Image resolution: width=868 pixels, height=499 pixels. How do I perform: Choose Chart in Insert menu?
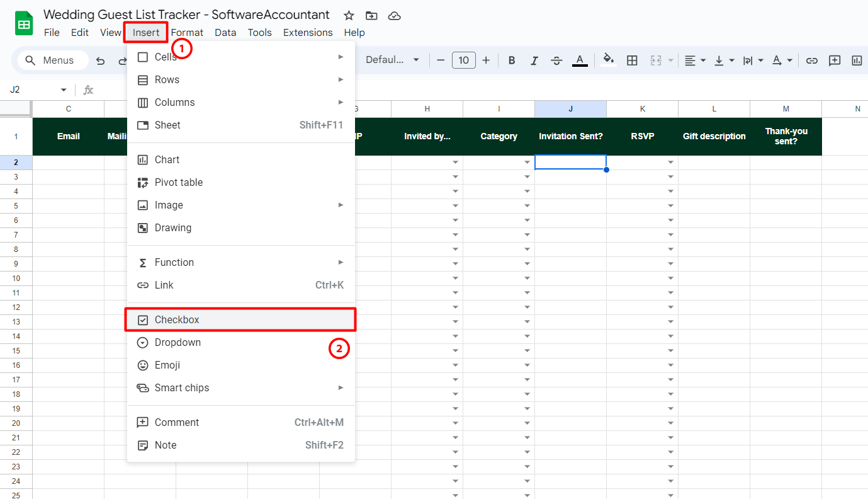(x=241, y=159)
